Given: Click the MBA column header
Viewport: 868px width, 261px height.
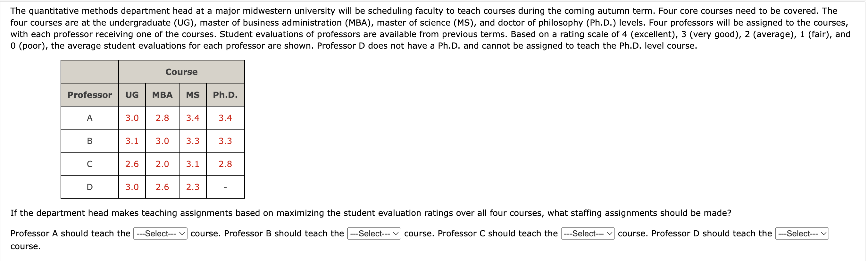Looking at the screenshot, I should [162, 95].
